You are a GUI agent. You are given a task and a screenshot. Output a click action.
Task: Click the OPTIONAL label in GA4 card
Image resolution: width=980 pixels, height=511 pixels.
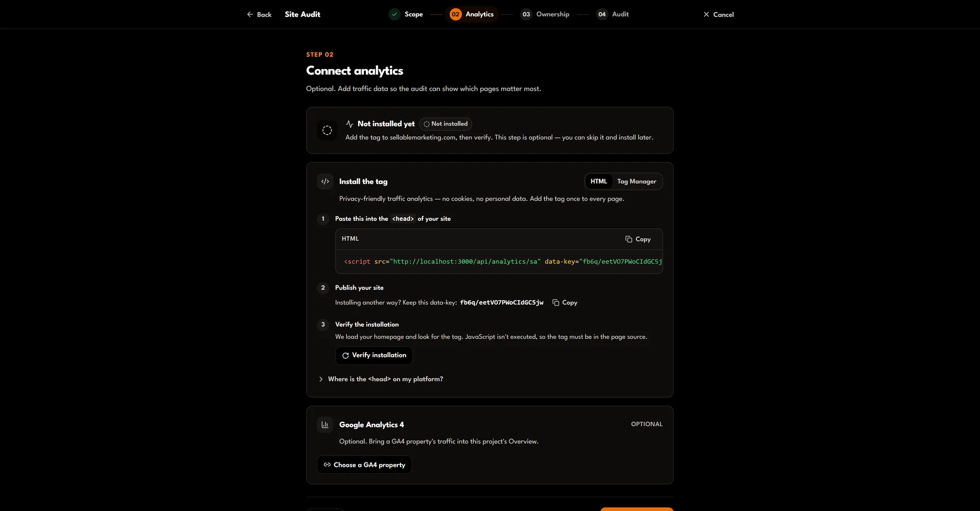646,424
